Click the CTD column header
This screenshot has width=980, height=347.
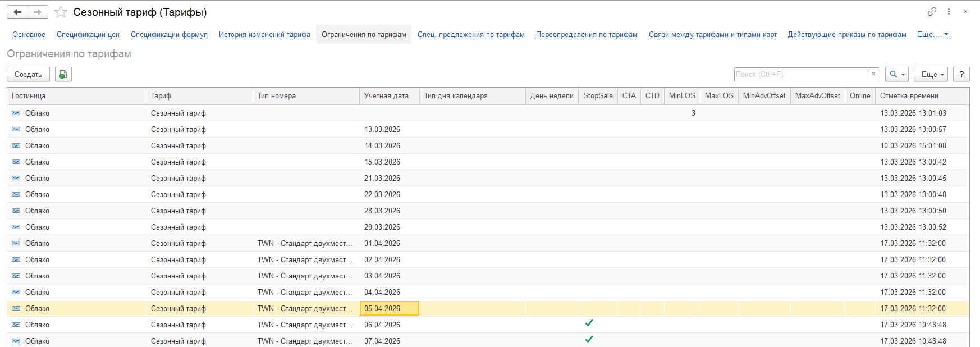[x=652, y=96]
